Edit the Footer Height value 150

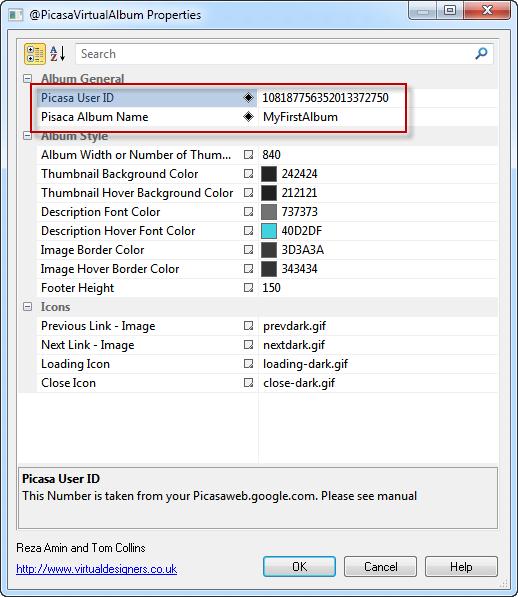pyautogui.click(x=271, y=288)
